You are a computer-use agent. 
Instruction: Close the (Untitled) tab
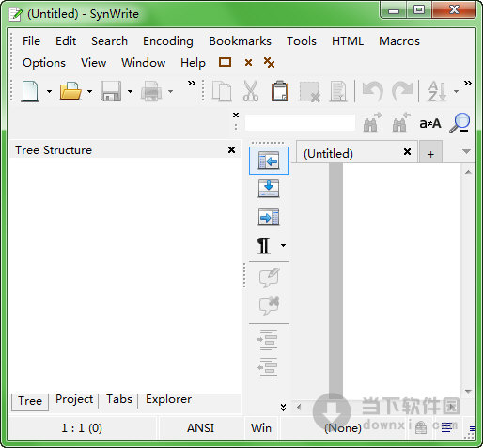tap(407, 152)
